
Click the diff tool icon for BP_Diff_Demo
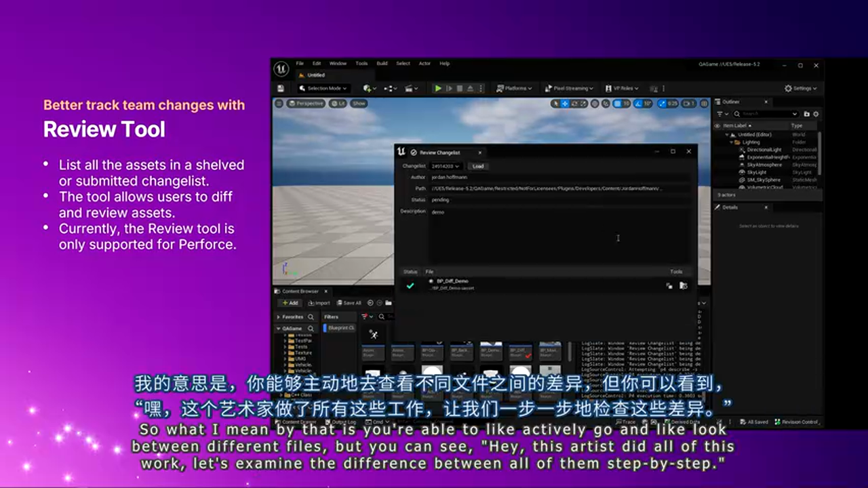pos(669,286)
